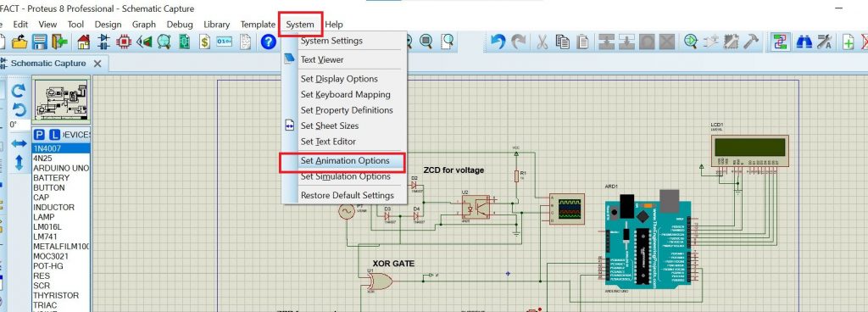This screenshot has width=868, height=312.
Task: Open the Library menu
Action: 216,25
